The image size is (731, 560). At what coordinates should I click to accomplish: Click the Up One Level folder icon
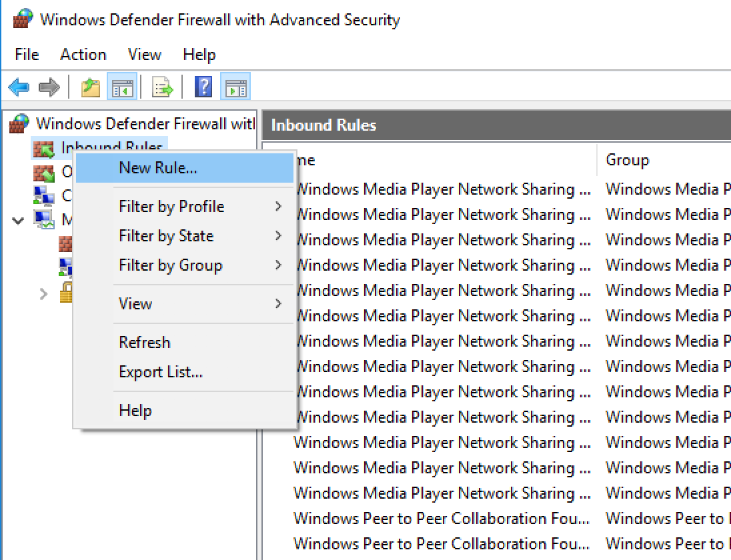pos(91,87)
